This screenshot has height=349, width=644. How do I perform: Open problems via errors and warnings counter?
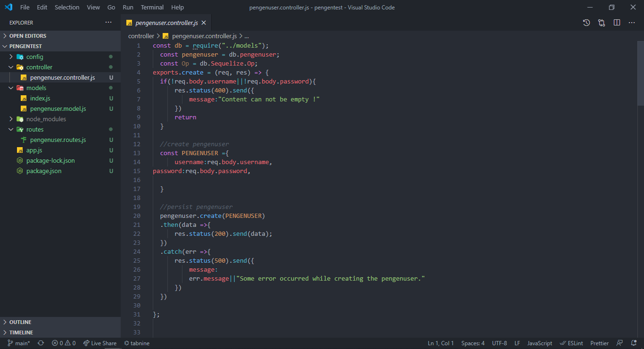pyautogui.click(x=64, y=343)
